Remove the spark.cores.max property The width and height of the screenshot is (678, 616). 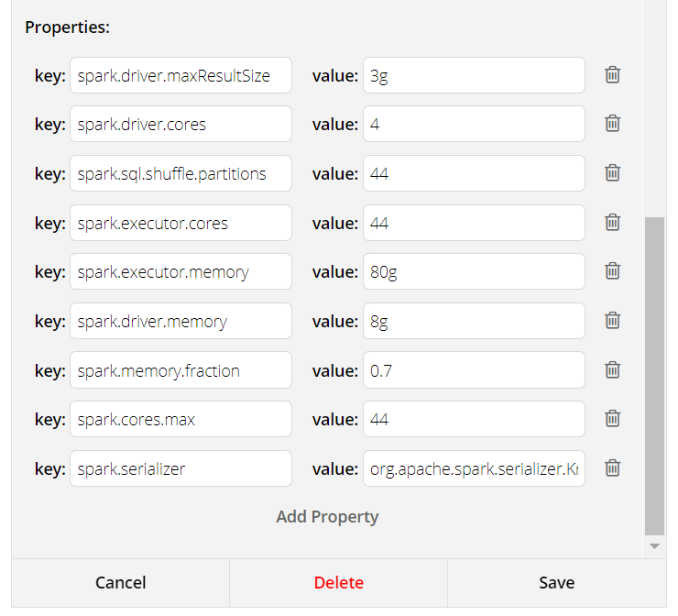point(613,419)
